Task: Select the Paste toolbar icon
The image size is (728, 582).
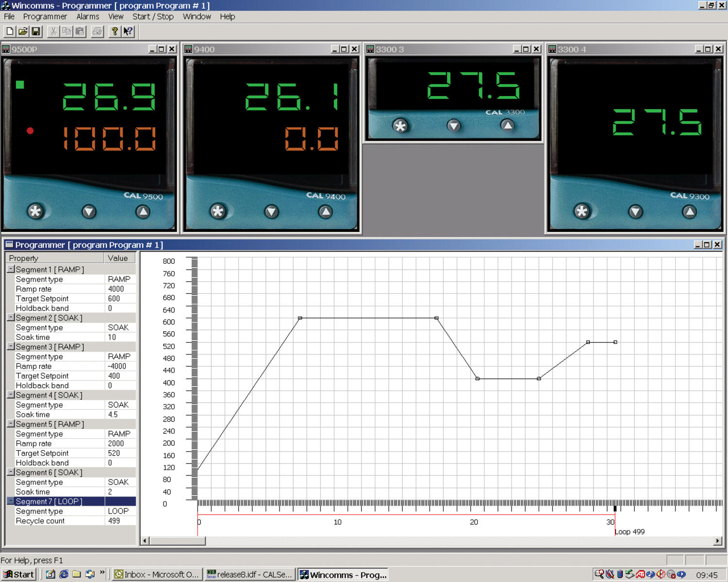Action: (x=79, y=32)
